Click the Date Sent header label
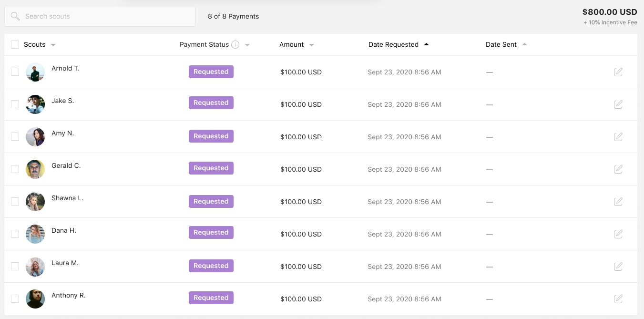 point(501,44)
